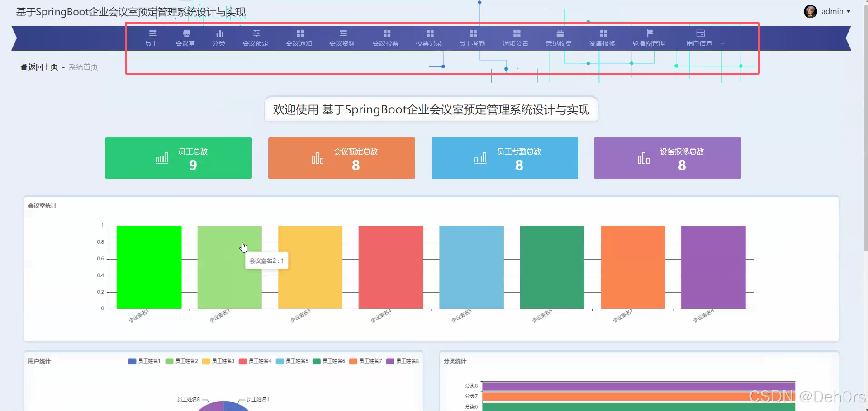Image resolution: width=868 pixels, height=411 pixels.
Task: Click the green 员工总数 card
Action: pos(179,158)
